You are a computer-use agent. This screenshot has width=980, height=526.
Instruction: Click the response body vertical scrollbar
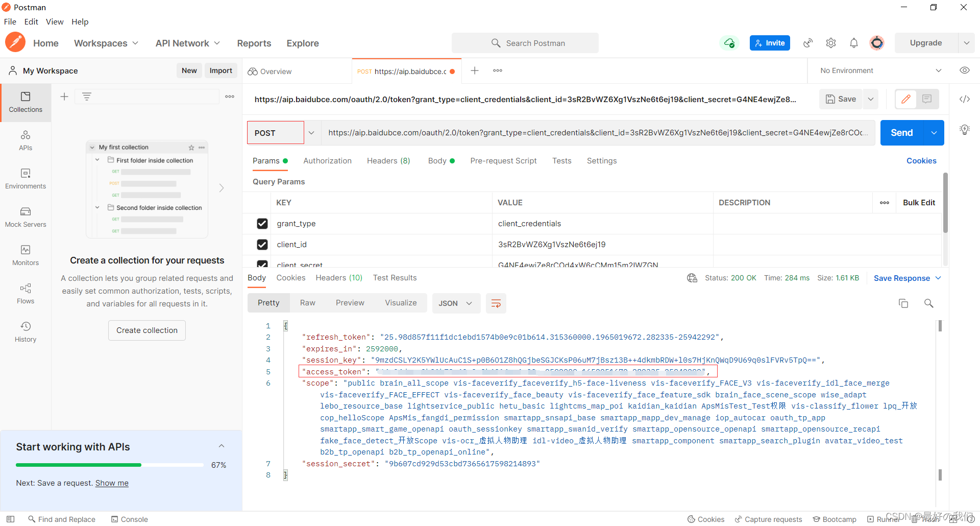tap(940, 326)
